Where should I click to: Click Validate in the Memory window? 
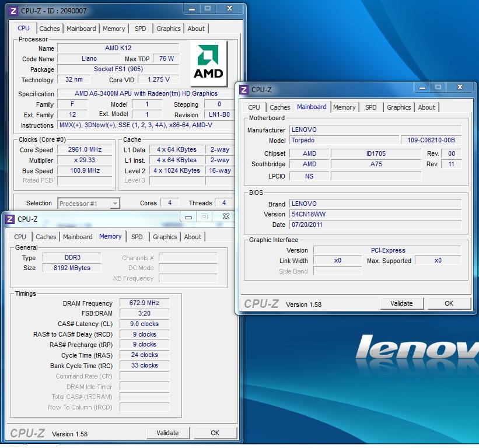(x=167, y=433)
